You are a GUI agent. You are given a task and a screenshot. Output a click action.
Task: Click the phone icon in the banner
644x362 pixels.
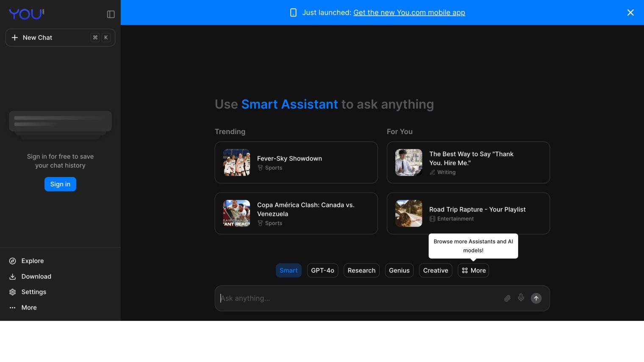[x=293, y=13]
